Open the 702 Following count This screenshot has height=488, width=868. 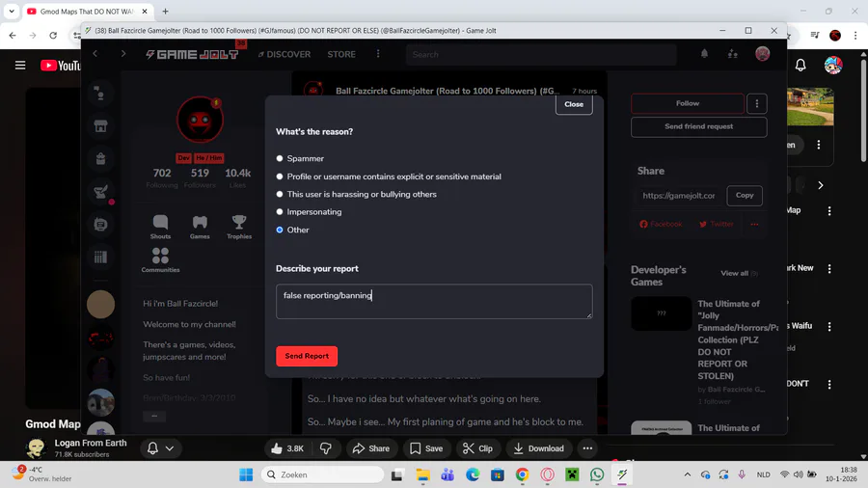162,177
